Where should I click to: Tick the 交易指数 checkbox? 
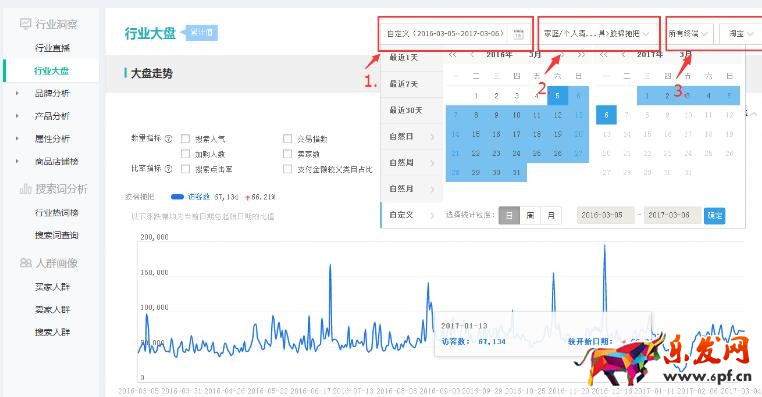pyautogui.click(x=287, y=138)
